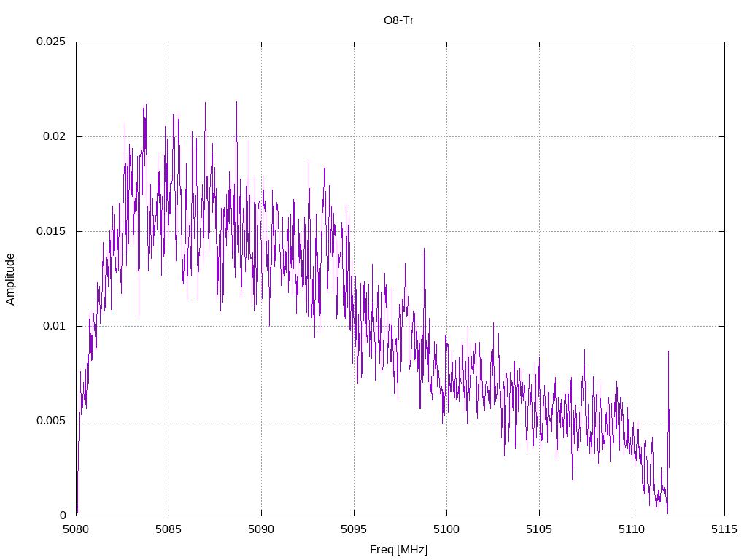Click x-axis tick label 5090

(x=262, y=529)
